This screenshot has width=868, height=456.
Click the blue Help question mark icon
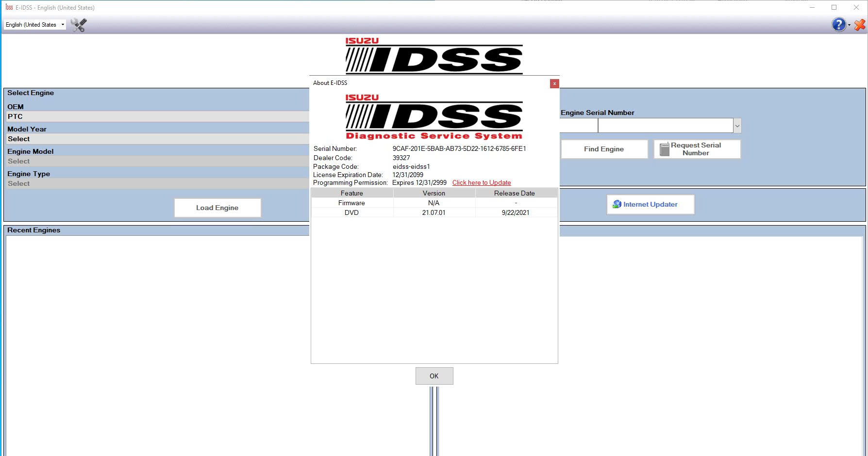tap(838, 24)
